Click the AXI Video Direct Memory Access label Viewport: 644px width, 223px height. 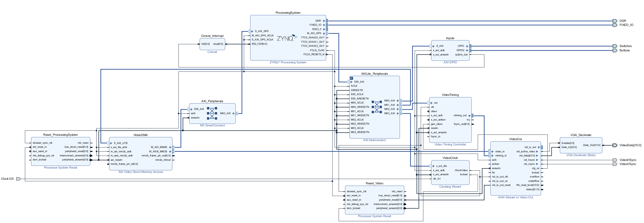pos(141,172)
